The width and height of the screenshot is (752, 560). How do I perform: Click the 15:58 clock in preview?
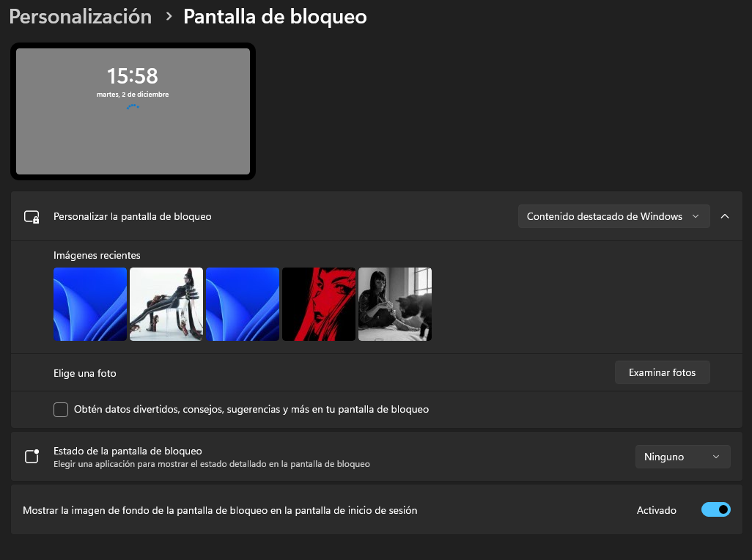133,75
